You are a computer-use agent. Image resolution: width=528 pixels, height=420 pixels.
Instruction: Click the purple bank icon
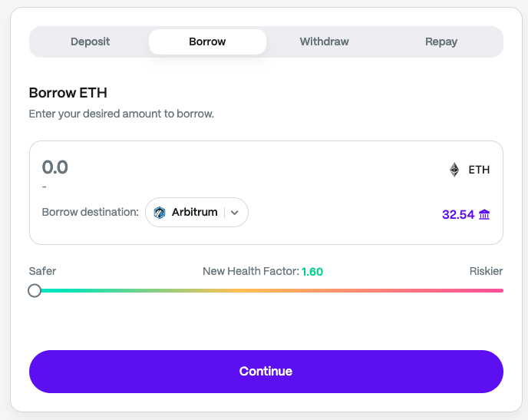[484, 215]
